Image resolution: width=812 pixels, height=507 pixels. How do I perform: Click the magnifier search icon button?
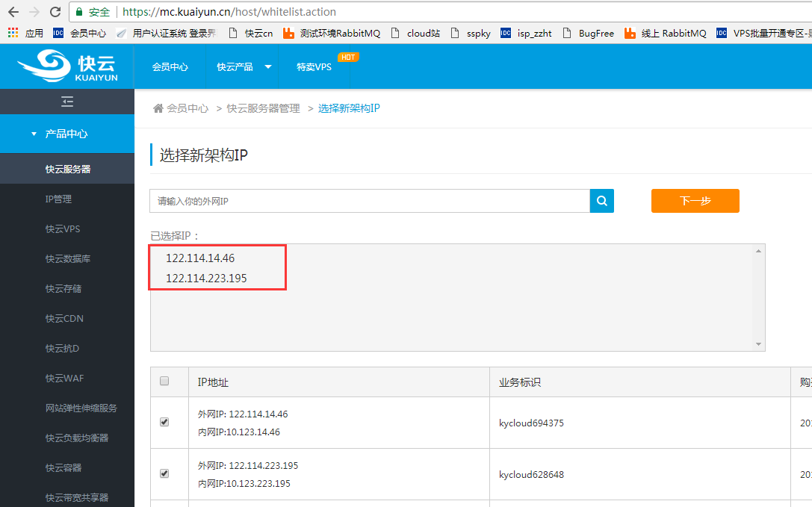[601, 201]
